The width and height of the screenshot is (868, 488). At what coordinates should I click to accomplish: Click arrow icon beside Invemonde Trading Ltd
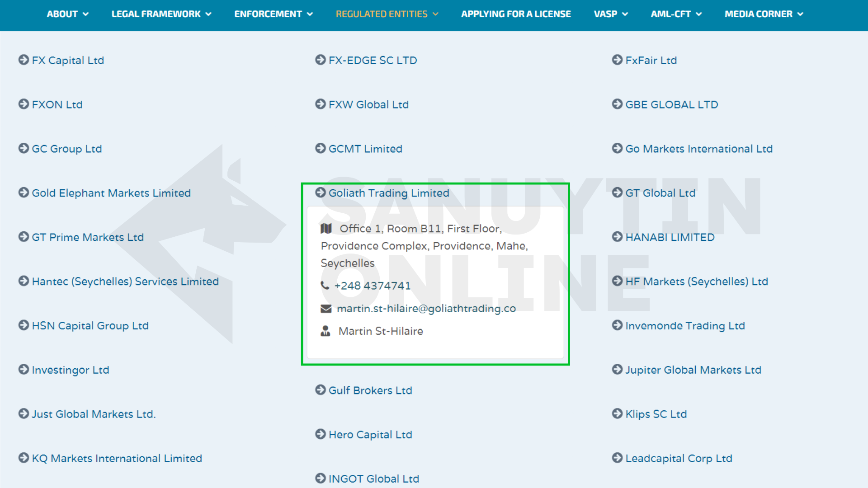point(617,325)
